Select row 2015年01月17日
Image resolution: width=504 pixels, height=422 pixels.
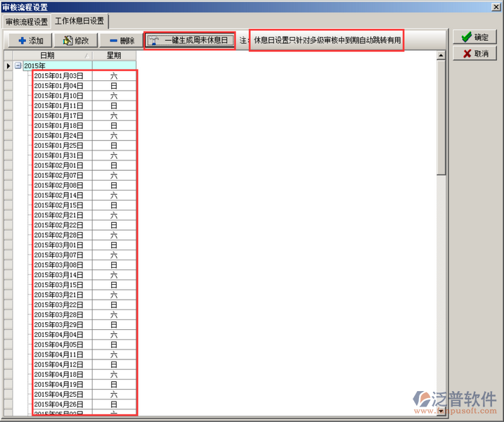[84, 116]
